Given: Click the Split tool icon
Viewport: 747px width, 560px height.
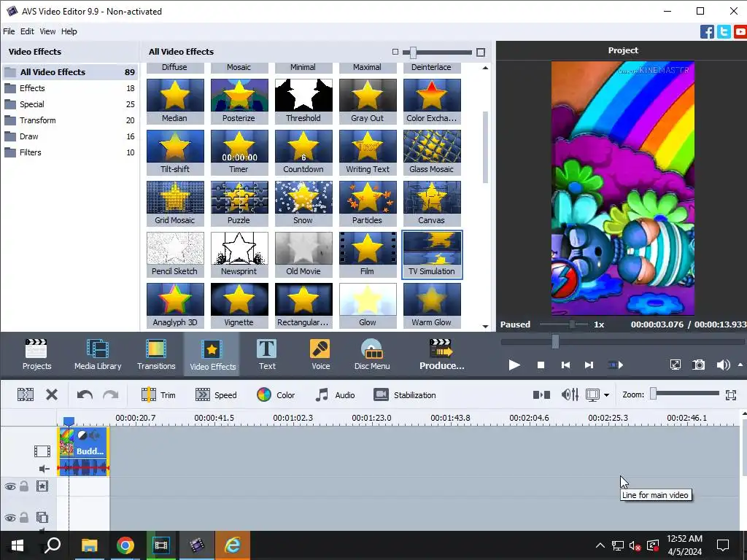Looking at the screenshot, I should (x=26, y=394).
